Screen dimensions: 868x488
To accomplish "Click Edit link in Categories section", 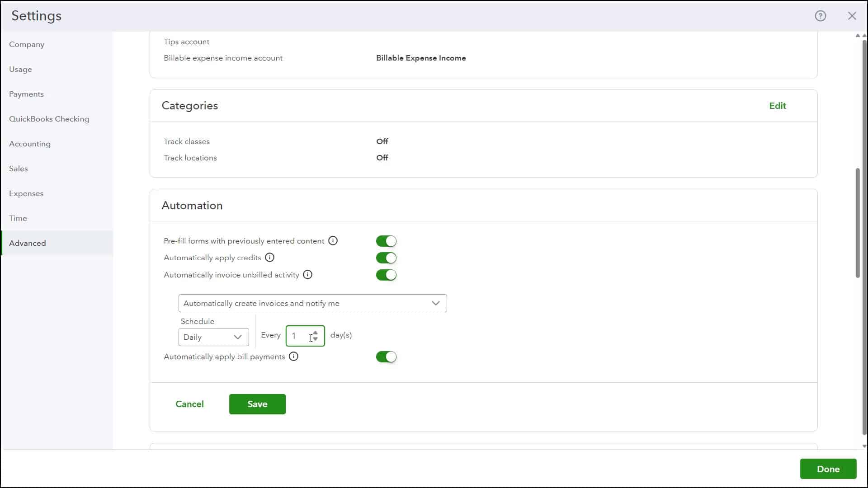I will tap(777, 106).
